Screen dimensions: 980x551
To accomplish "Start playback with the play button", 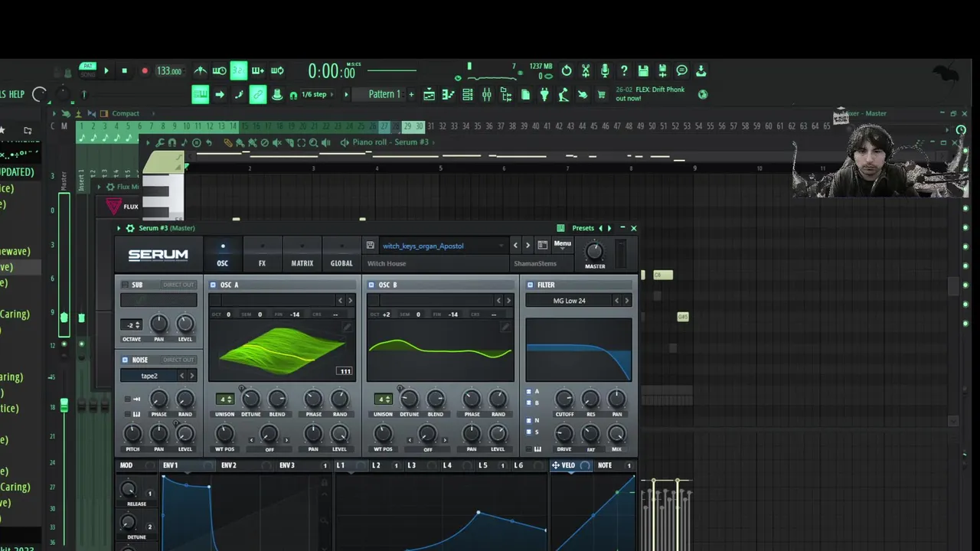I will tap(106, 71).
